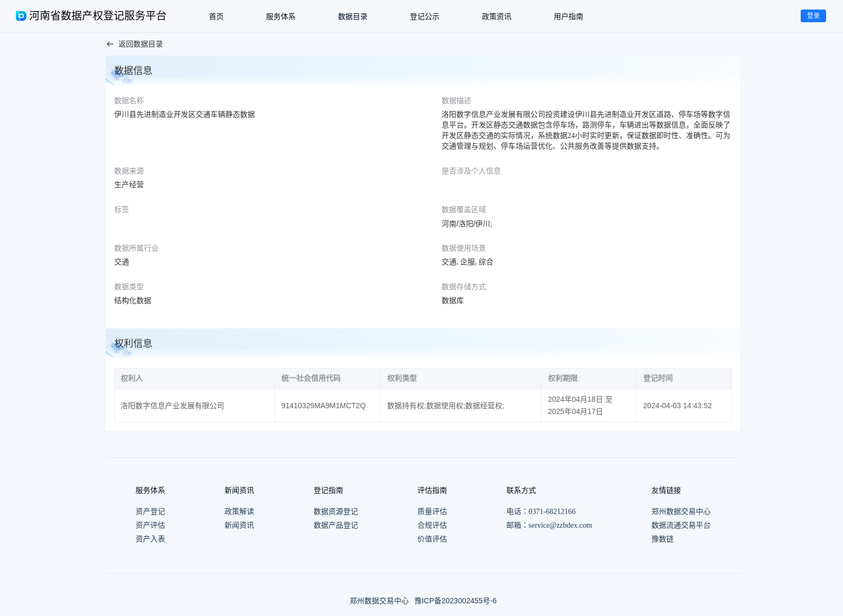This screenshot has height=616, width=843.
Task: Open footer link 价值评估
Action: 432,539
